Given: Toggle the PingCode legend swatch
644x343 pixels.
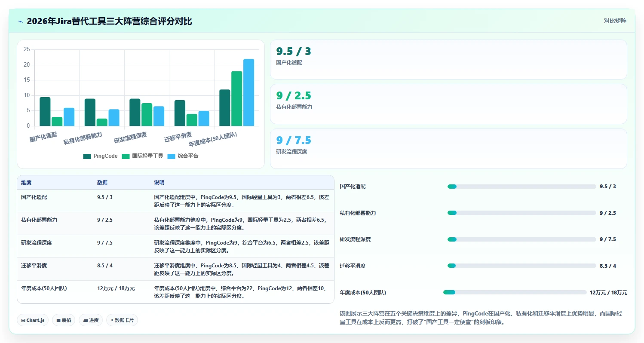Looking at the screenshot, I should pos(87,156).
